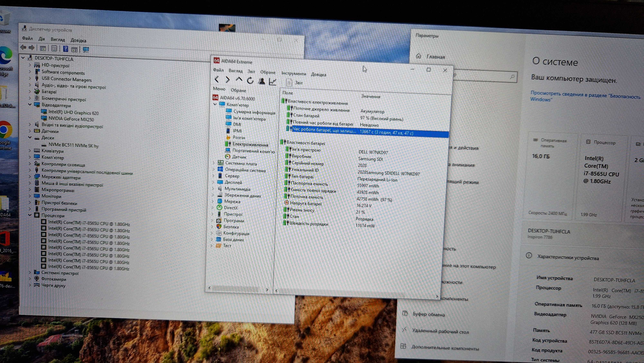Open the AIDA64 graph chart icon
644x363 pixels.
[x=273, y=81]
